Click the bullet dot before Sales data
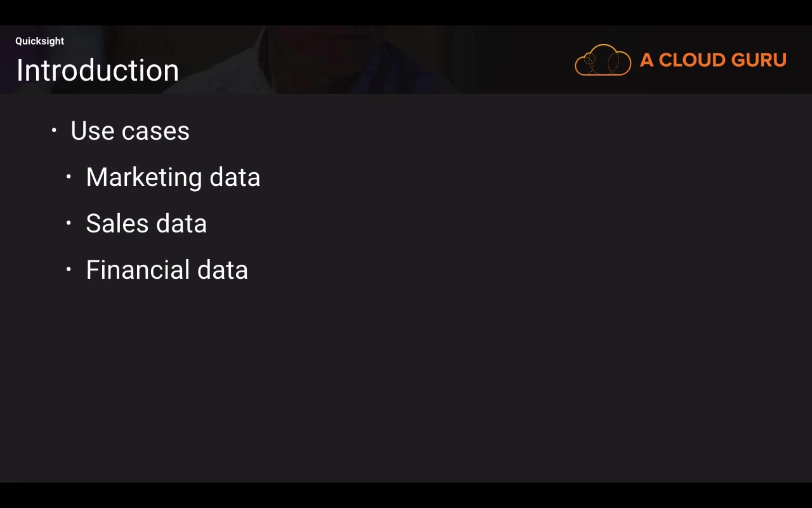 pyautogui.click(x=69, y=224)
